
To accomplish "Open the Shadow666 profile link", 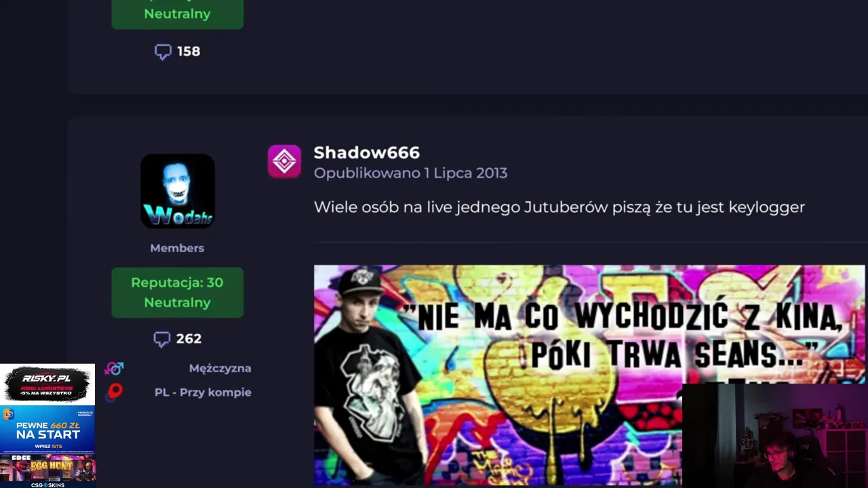I will click(x=366, y=152).
